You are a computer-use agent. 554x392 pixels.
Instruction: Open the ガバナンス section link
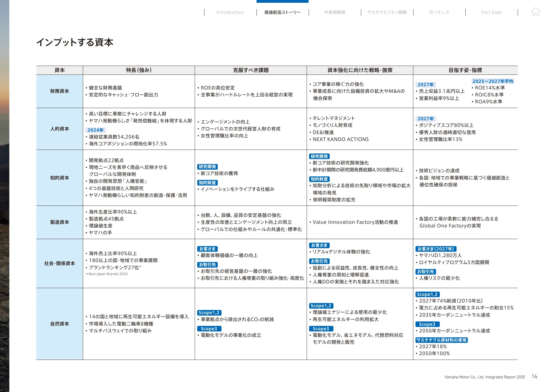pyautogui.click(x=440, y=12)
